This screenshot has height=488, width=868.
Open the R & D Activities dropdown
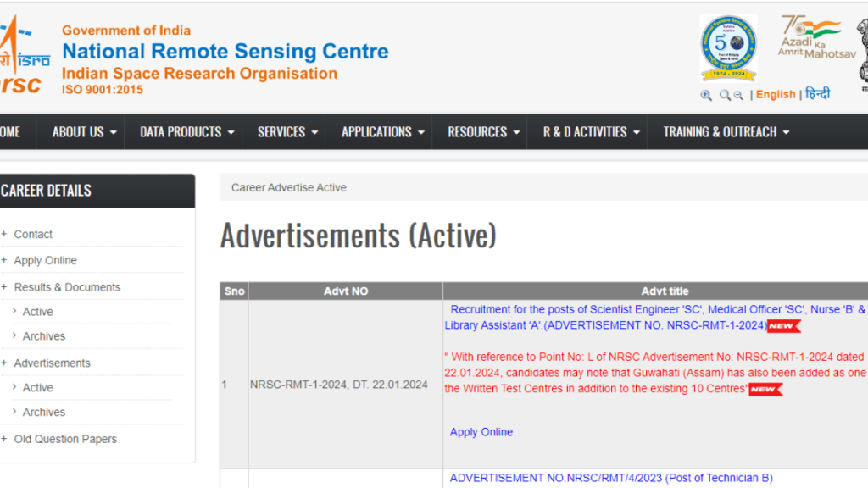[591, 132]
